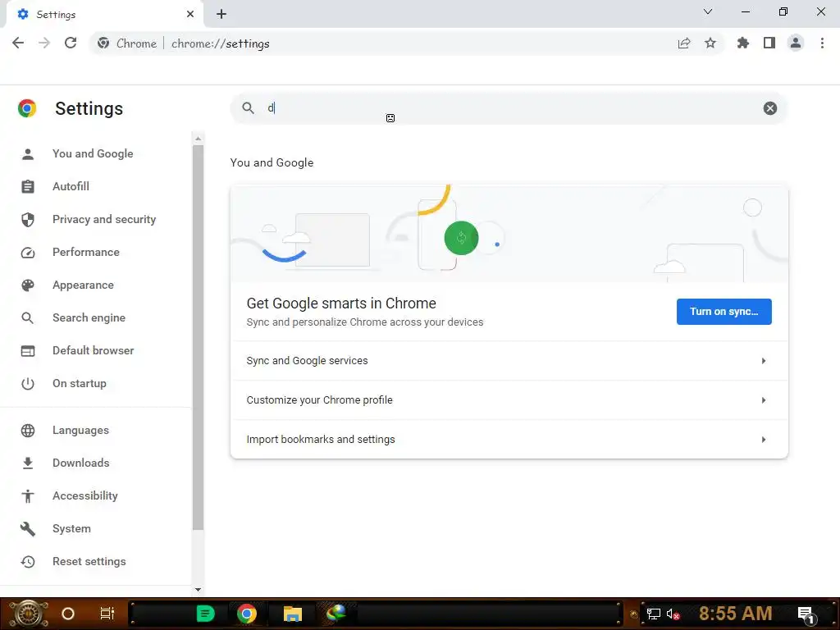Click the Search engine magnifier icon in sidebar
Screen dimensions: 840x630
click(28, 318)
